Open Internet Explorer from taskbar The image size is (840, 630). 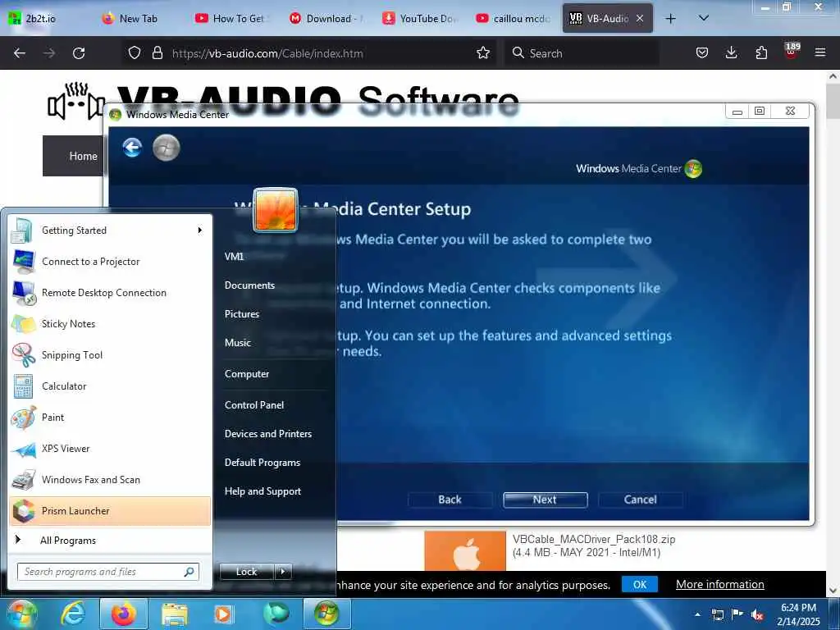point(73,614)
